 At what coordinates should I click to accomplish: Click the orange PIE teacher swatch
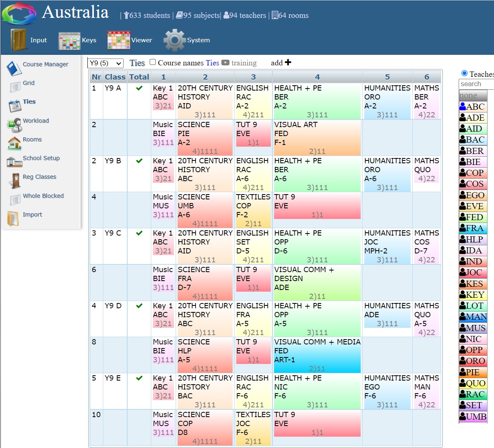pos(473,372)
